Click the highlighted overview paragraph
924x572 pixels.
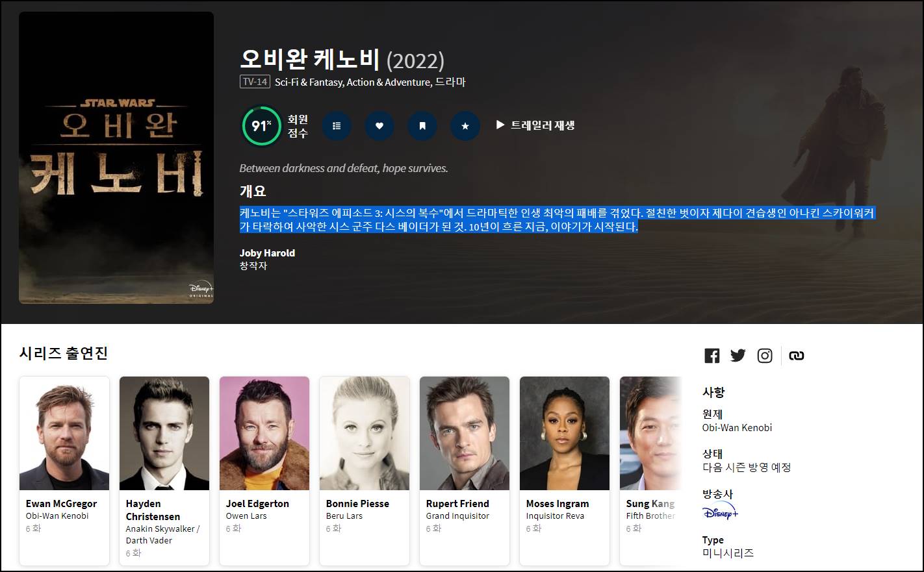click(558, 219)
